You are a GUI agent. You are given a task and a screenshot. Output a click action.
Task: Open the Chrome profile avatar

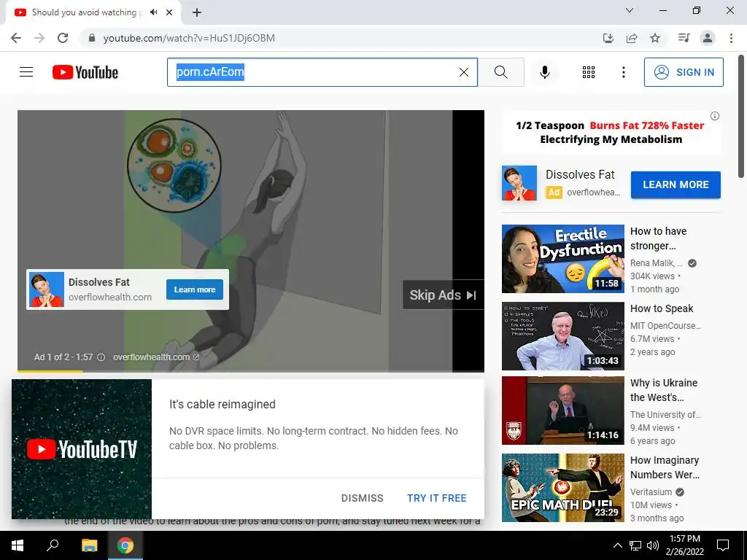point(708,38)
